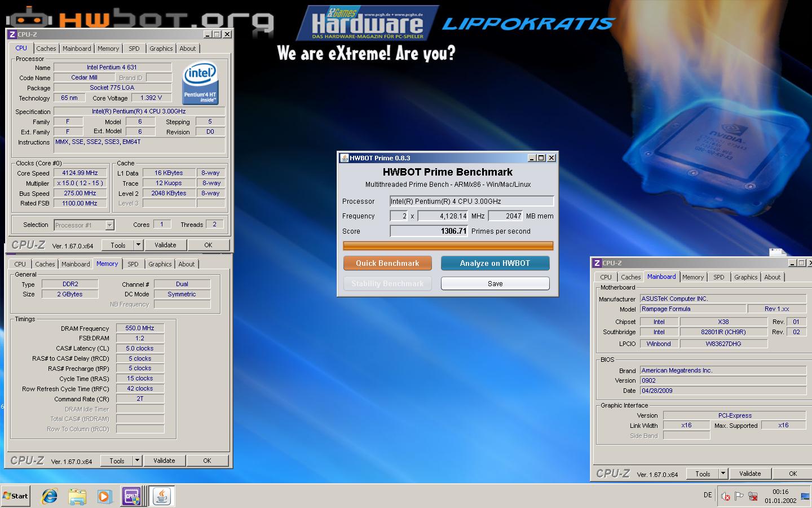Open Graphics tab in Mainboard CPU-Z window
812x508 pixels.
click(x=746, y=277)
